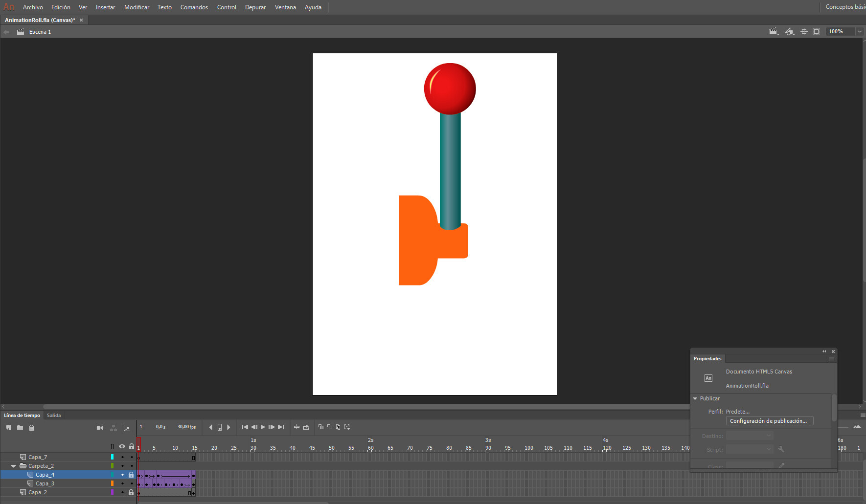Collapse the Carpeta_2 folder
Screen dimensions: 866x504
(x=14, y=466)
